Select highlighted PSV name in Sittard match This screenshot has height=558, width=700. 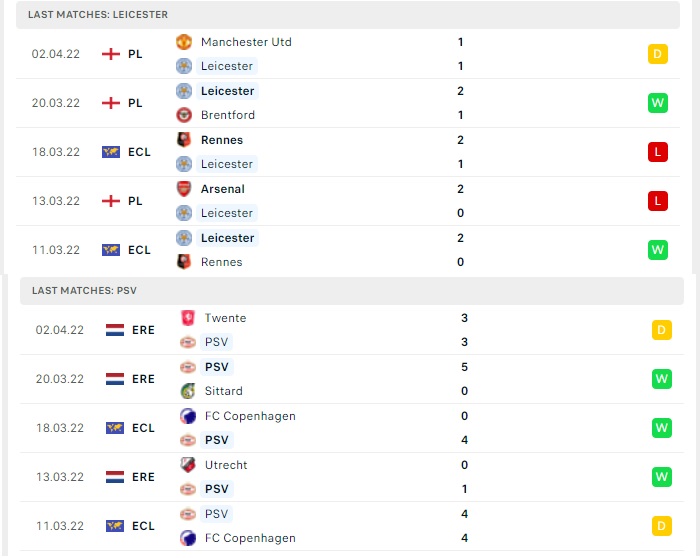217,367
